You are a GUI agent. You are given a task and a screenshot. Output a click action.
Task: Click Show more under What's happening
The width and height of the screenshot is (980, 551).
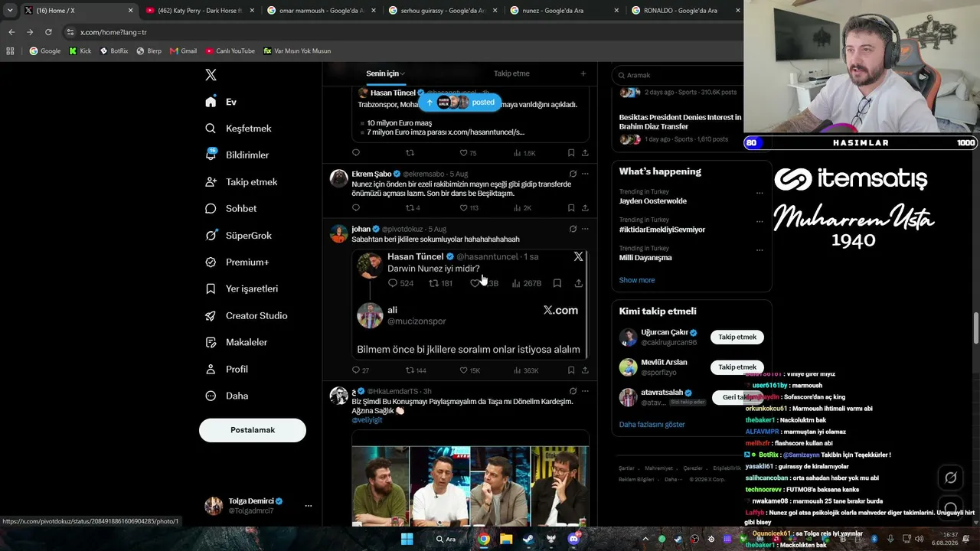tap(637, 280)
